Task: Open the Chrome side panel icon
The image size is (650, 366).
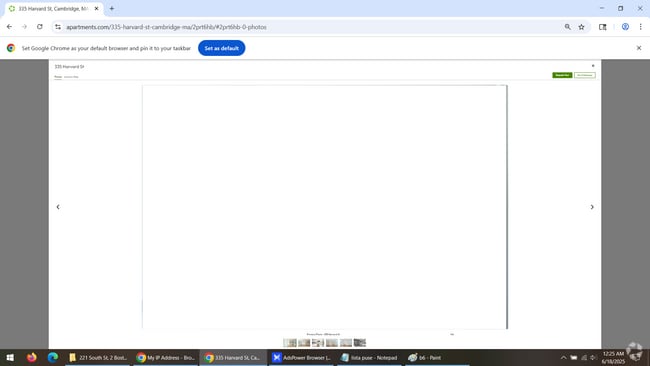Action: (x=603, y=27)
